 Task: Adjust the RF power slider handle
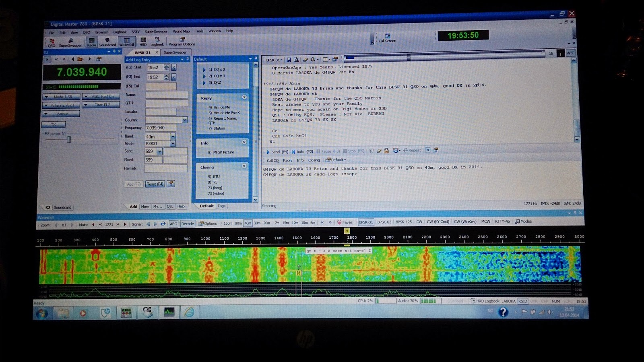tap(69, 140)
